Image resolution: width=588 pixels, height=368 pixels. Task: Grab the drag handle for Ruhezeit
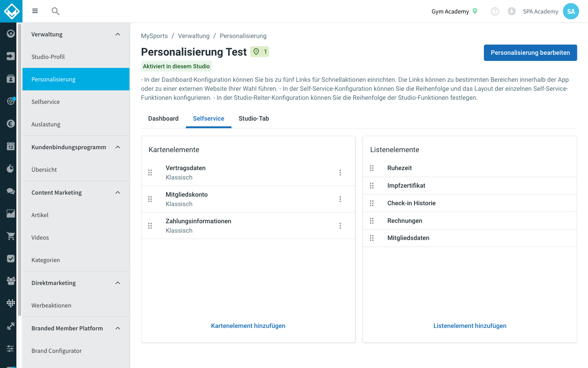click(372, 168)
